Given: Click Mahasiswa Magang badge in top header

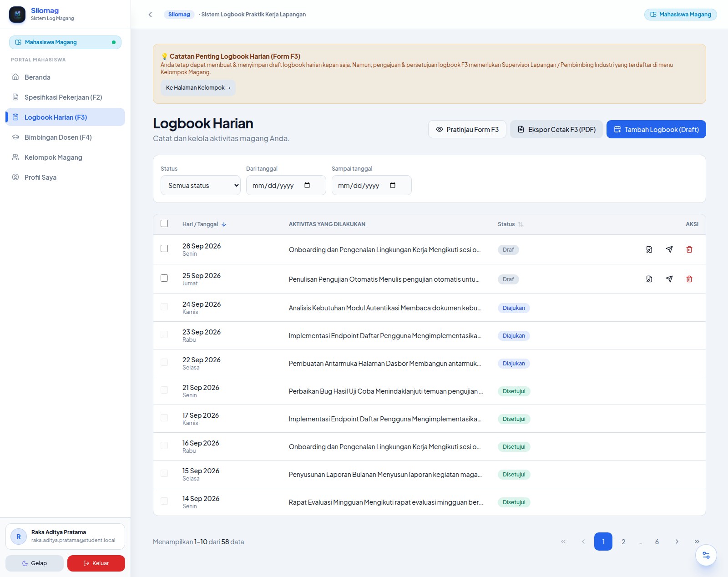Looking at the screenshot, I should coord(681,15).
